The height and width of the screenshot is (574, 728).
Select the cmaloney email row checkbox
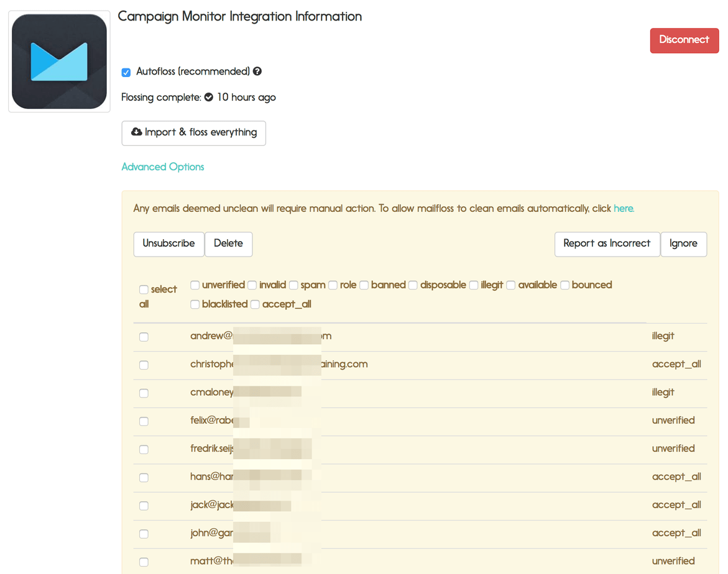tap(144, 393)
